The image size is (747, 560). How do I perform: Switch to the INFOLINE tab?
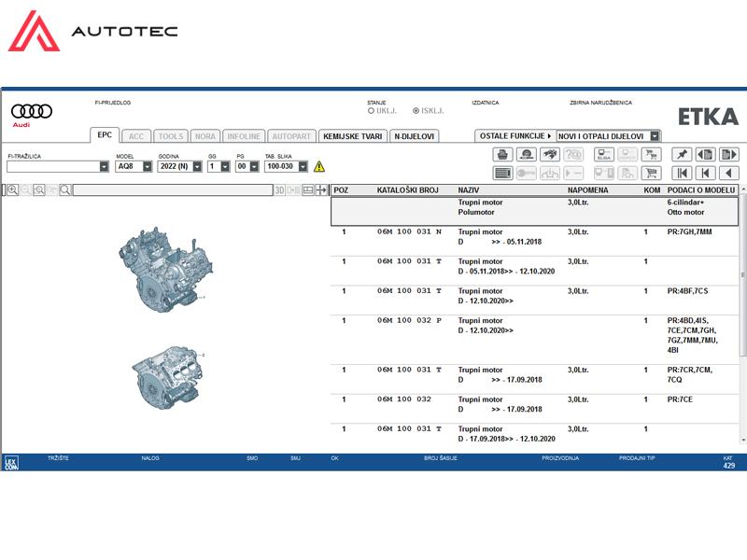click(x=244, y=136)
